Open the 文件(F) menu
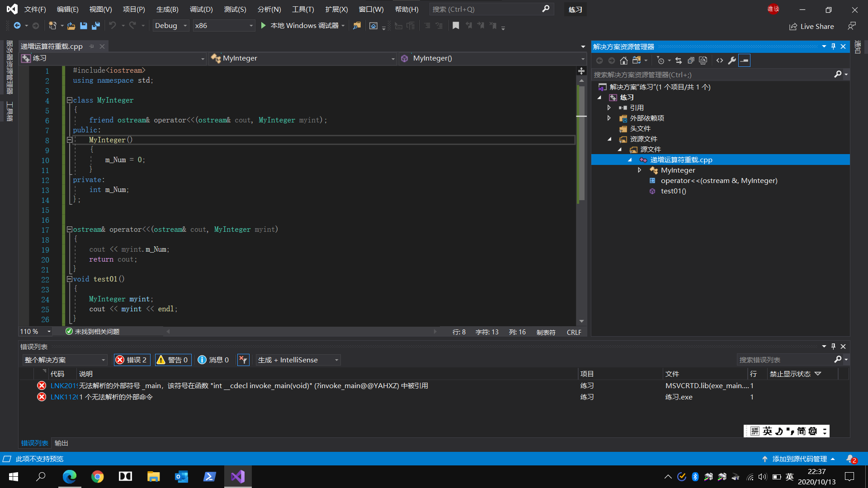Image resolution: width=868 pixels, height=488 pixels. coord(35,9)
